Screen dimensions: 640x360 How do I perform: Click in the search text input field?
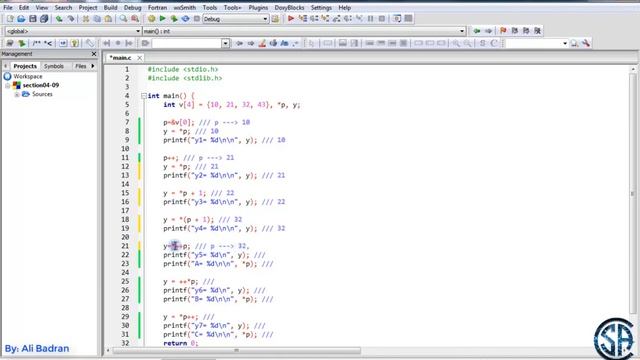187,43
